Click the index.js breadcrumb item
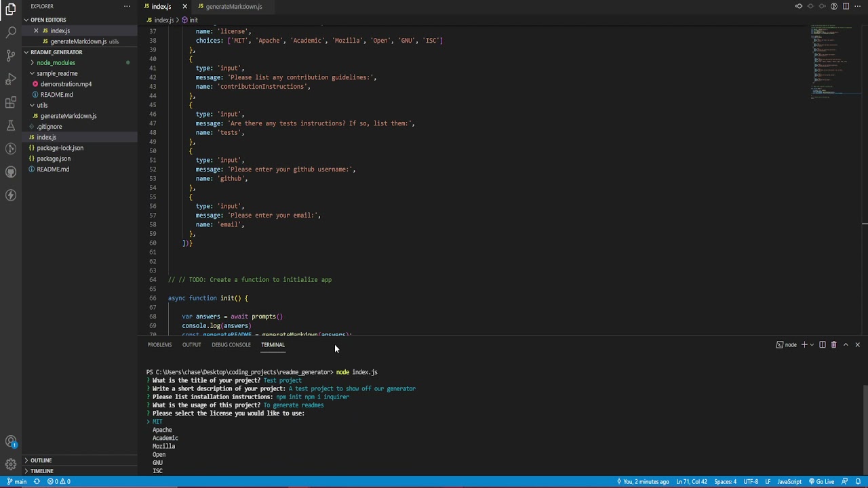Image resolution: width=868 pixels, height=488 pixels. coord(160,20)
